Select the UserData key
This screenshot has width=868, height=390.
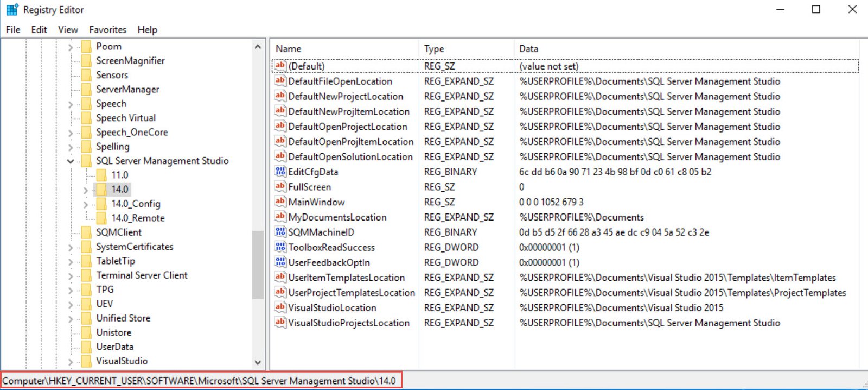point(114,347)
